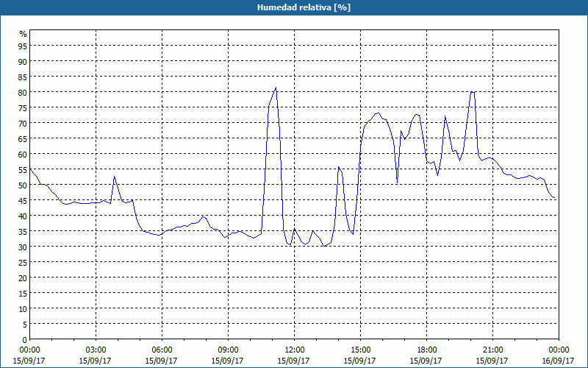The height and width of the screenshot is (368, 588).
Task: Select the y-axis value label '60'
Action: (x=23, y=154)
